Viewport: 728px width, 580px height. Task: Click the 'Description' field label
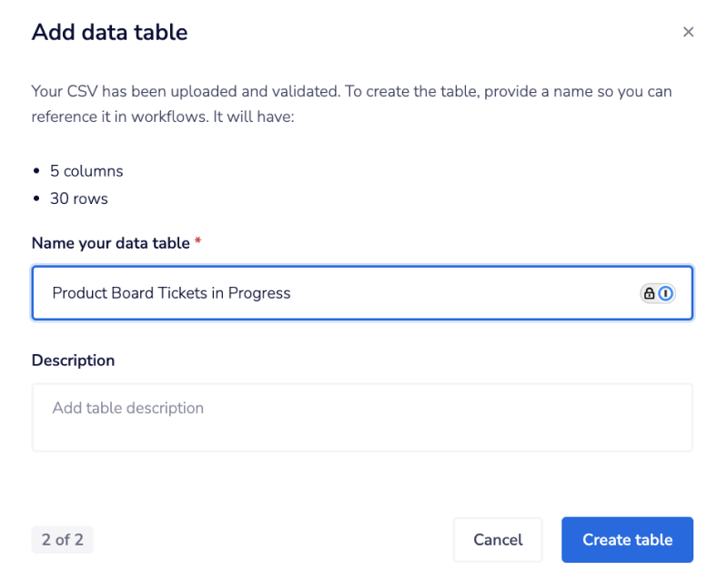73,361
